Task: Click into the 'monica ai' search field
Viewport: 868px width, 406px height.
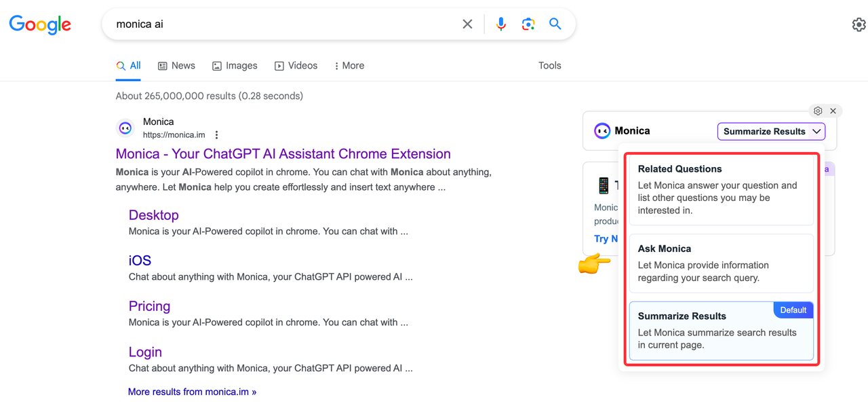Action: pos(285,24)
